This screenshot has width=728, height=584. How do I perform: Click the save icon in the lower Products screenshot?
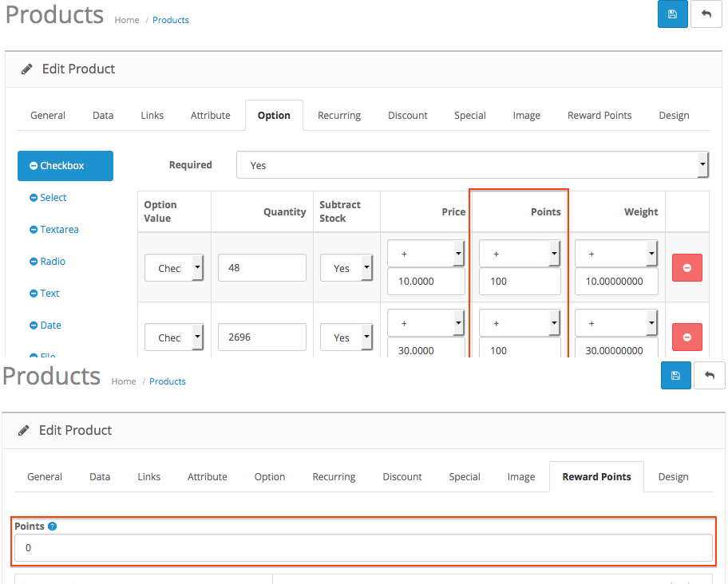click(675, 375)
